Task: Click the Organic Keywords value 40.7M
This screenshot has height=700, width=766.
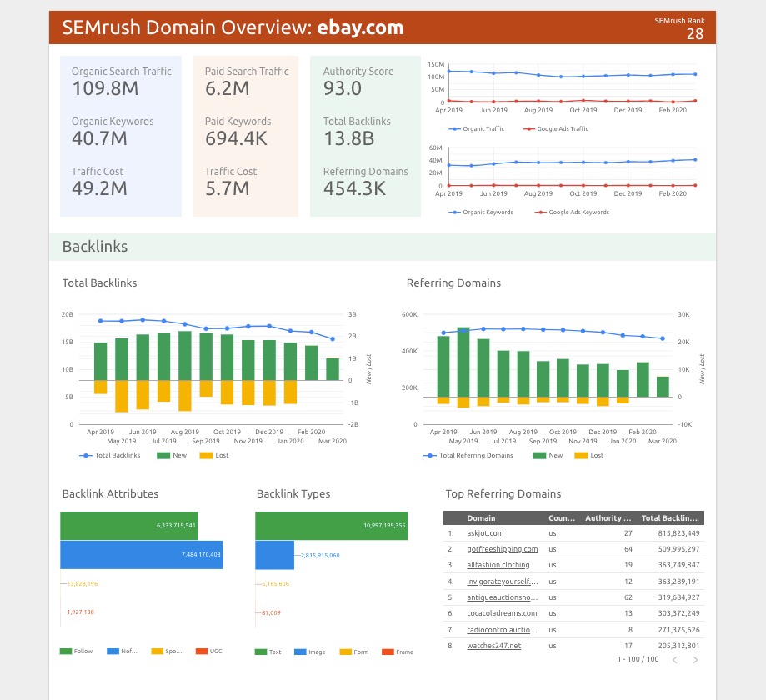Action: point(99,138)
